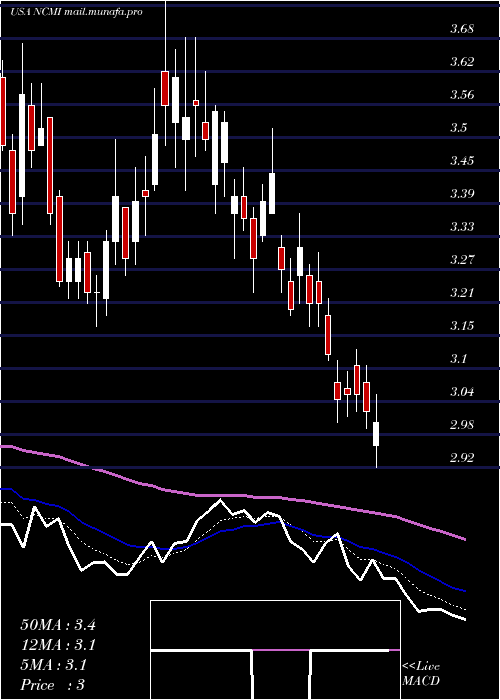Image resolution: width=500 pixels, height=700 pixels.
Task: Click the 3.1 price axis label
Action: (458, 358)
